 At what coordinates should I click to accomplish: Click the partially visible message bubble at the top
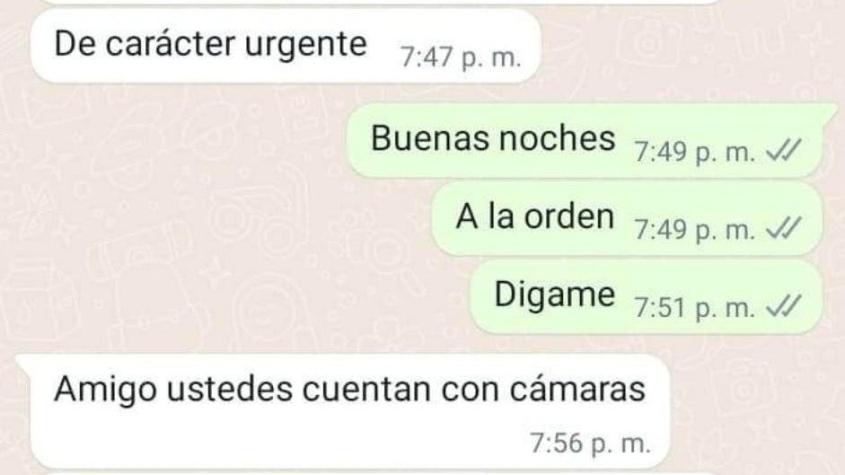point(377,2)
